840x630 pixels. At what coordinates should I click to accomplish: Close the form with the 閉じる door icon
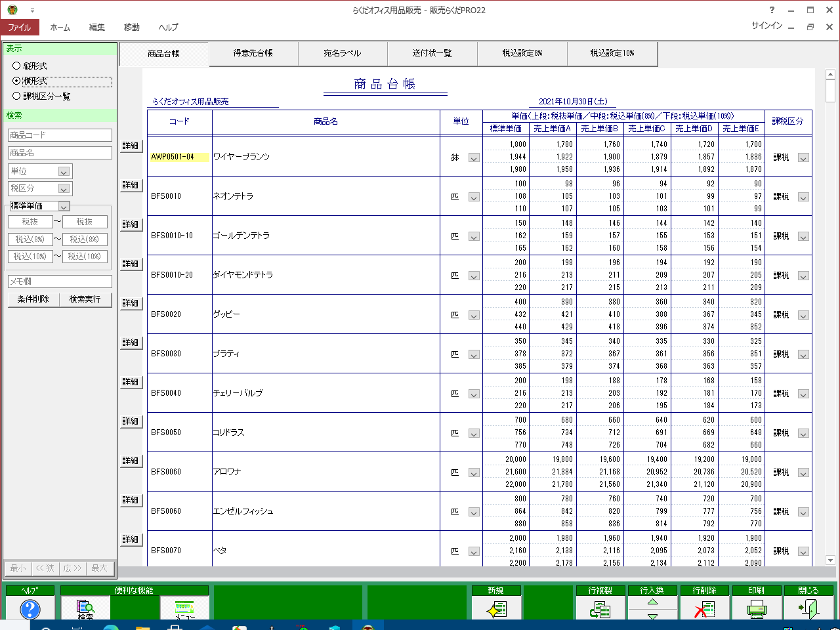(808, 609)
